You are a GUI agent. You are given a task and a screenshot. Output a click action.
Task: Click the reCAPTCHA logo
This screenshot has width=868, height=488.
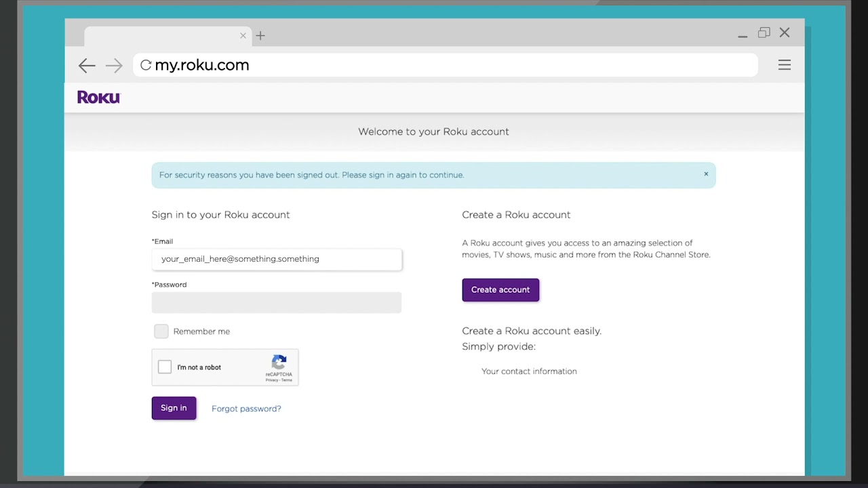click(x=279, y=362)
